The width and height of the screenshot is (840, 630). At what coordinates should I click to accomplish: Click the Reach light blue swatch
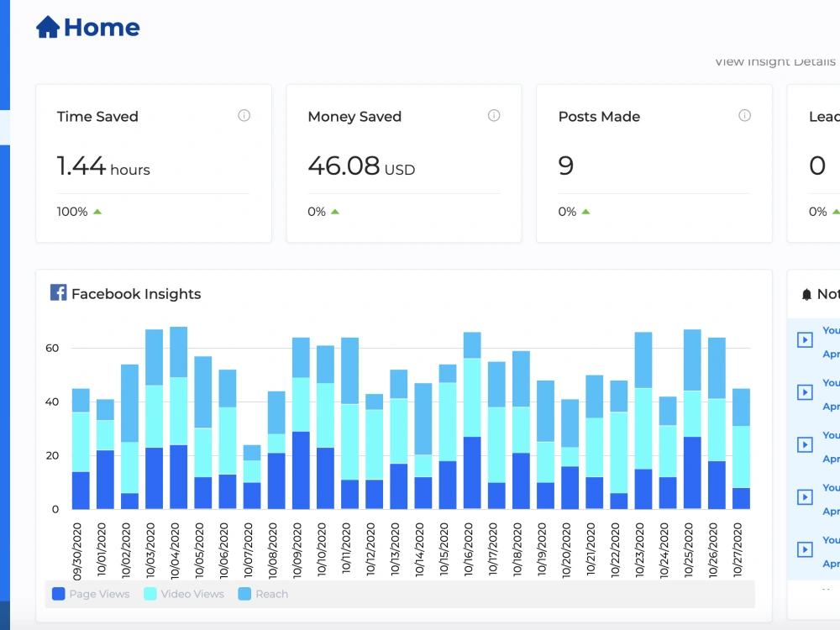(x=244, y=594)
